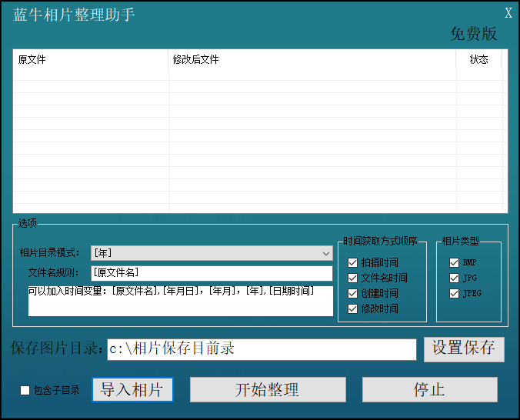Click the 设置保存 button
The height and width of the screenshot is (420, 520).
pos(464,349)
